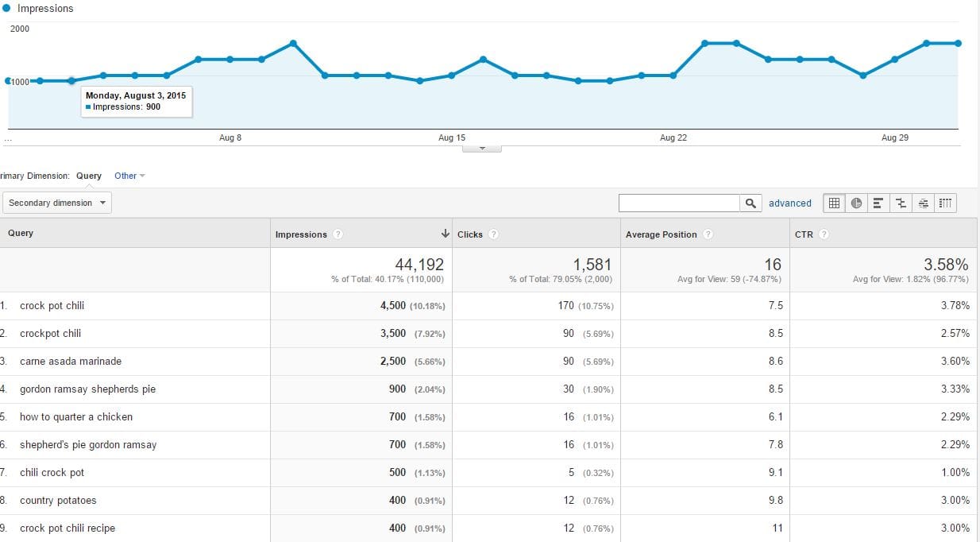Open the Secondary dimension dropdown
Image resolution: width=980 pixels, height=542 pixels.
pyautogui.click(x=57, y=203)
